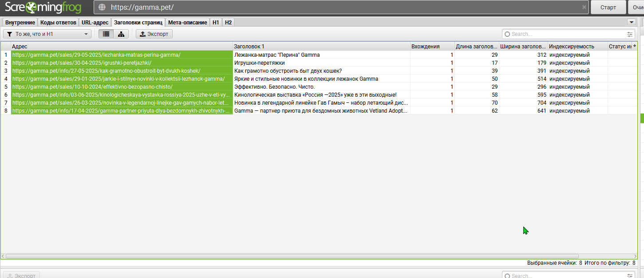Click title 'Эффективно. Безопасно. Чисто.'
The height and width of the screenshot is (278, 644).
[274, 86]
